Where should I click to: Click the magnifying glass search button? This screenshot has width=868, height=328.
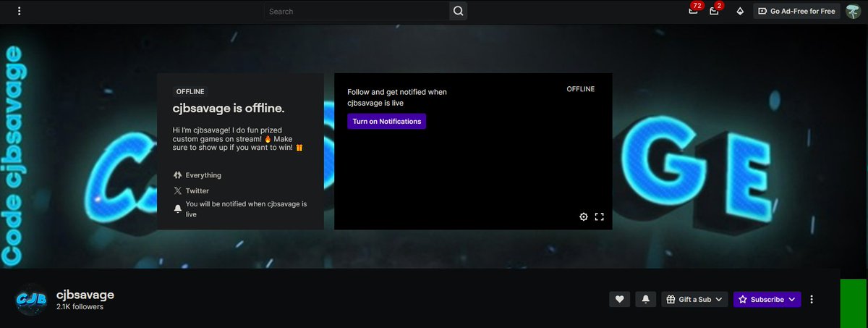pyautogui.click(x=458, y=11)
